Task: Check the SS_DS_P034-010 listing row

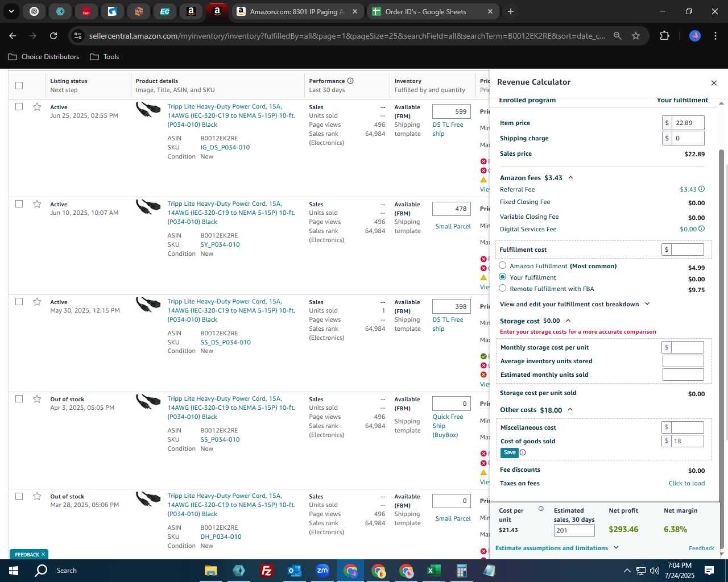Action: (19, 302)
